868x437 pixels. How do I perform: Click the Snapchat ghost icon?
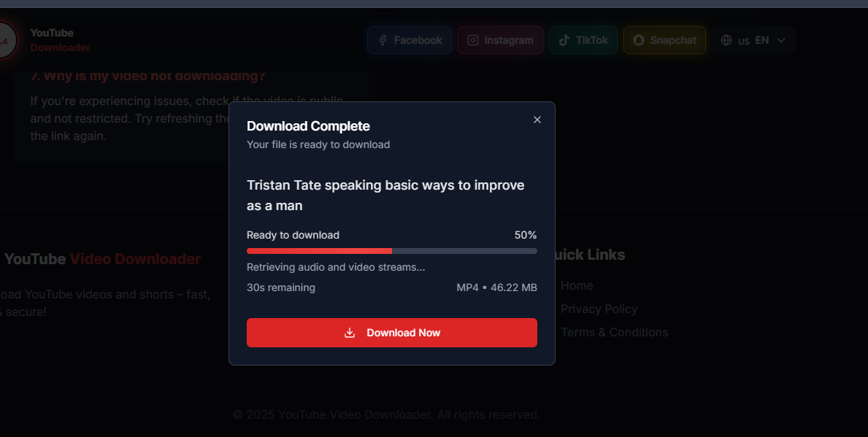[639, 40]
